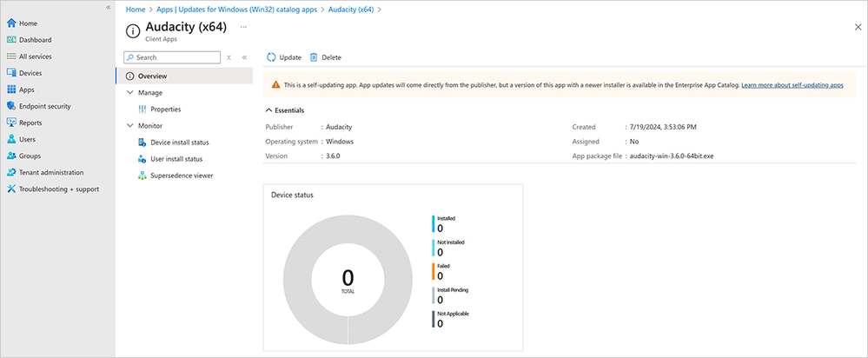
Task: Select the Devices icon in navigation
Action: tap(11, 73)
